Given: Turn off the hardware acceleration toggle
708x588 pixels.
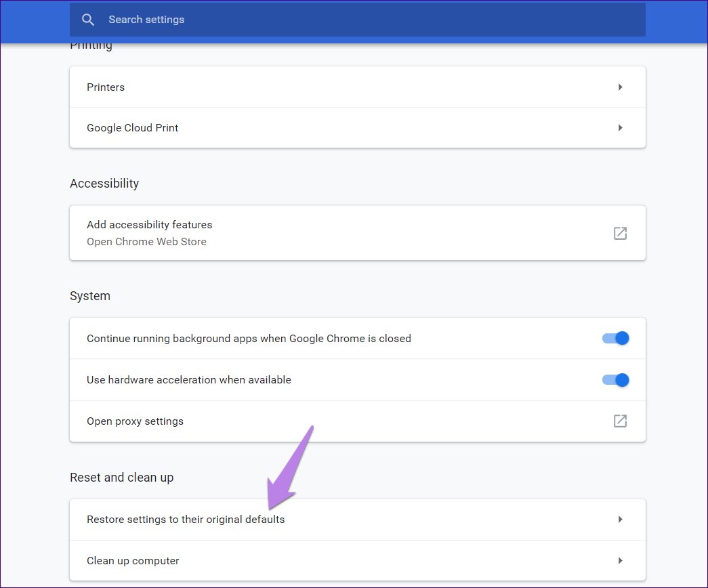Looking at the screenshot, I should point(615,380).
